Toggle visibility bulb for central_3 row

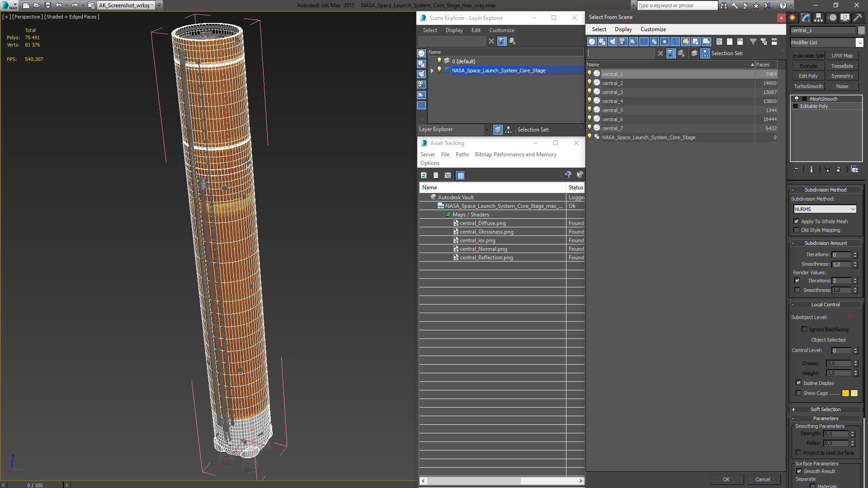click(x=589, y=92)
